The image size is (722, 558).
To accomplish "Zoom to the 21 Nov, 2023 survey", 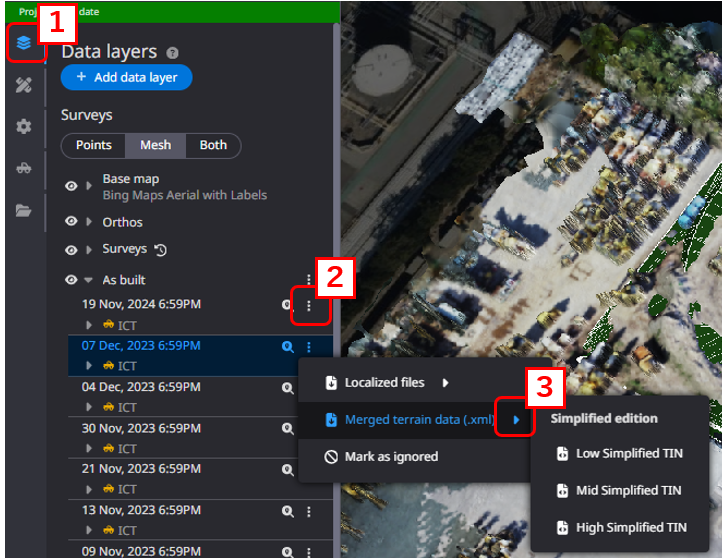I will tap(288, 470).
